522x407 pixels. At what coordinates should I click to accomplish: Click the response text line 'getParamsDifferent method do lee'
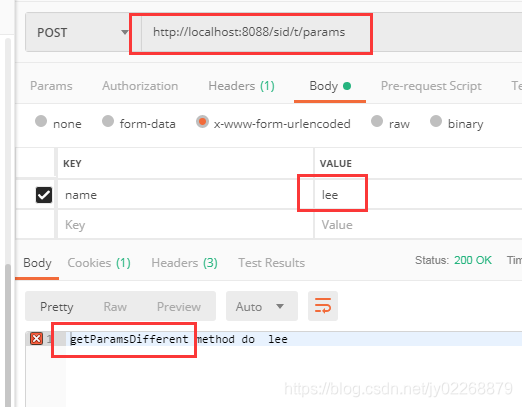(179, 339)
